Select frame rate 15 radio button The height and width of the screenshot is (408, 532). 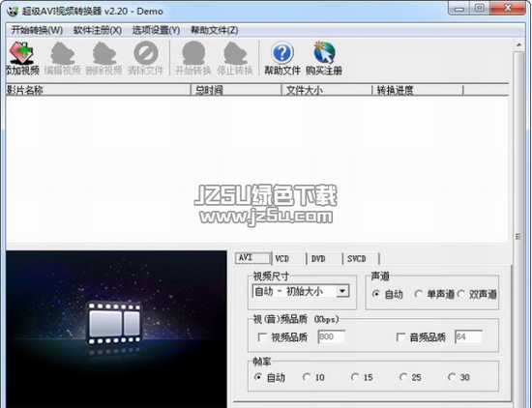click(x=355, y=377)
